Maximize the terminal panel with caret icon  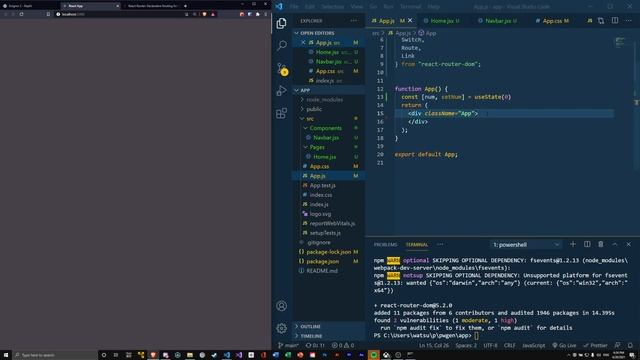pyautogui.click(x=615, y=244)
